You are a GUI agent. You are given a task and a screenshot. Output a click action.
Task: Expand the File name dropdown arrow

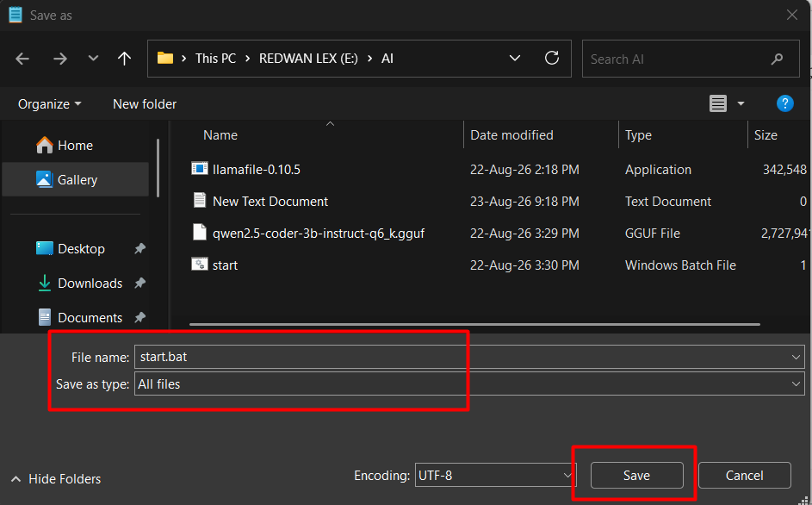[796, 358]
